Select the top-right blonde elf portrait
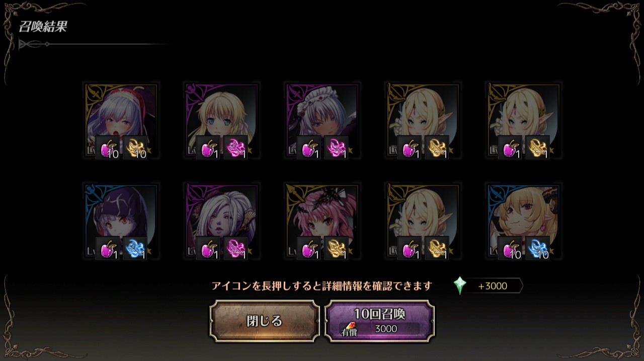Viewport: 644px width, 361px height. click(x=523, y=121)
